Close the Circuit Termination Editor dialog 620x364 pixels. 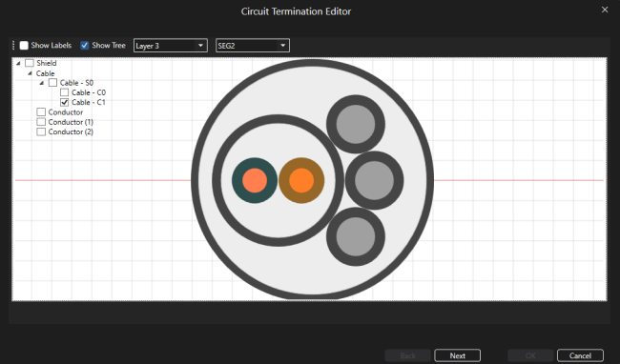[605, 10]
